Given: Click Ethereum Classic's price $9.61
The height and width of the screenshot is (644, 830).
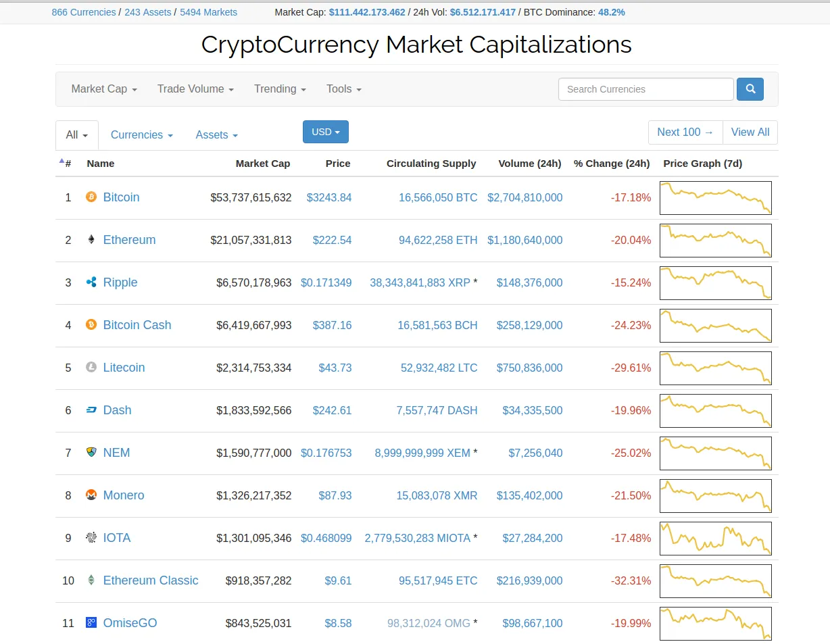Looking at the screenshot, I should coord(339,580).
